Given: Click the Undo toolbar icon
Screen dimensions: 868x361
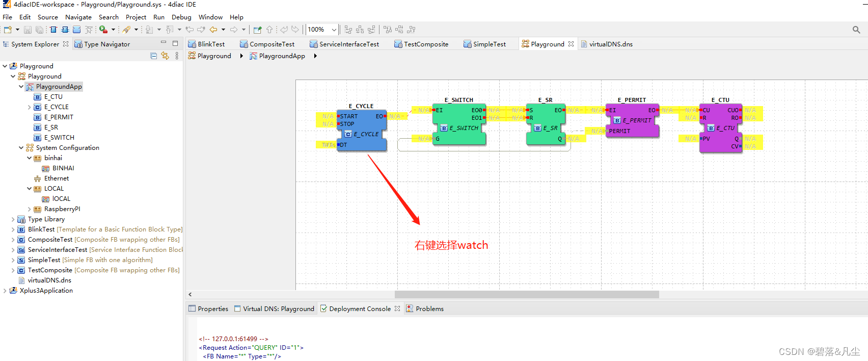Looking at the screenshot, I should pyautogui.click(x=284, y=30).
